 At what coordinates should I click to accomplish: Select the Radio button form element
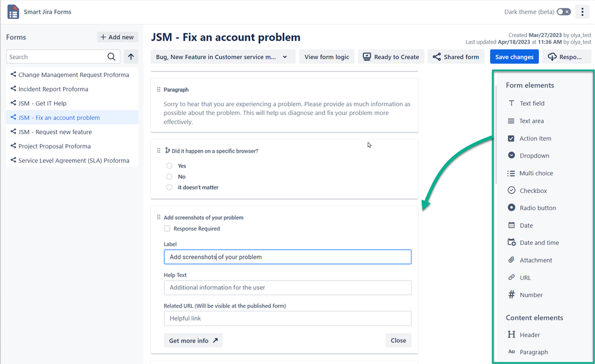(x=537, y=207)
